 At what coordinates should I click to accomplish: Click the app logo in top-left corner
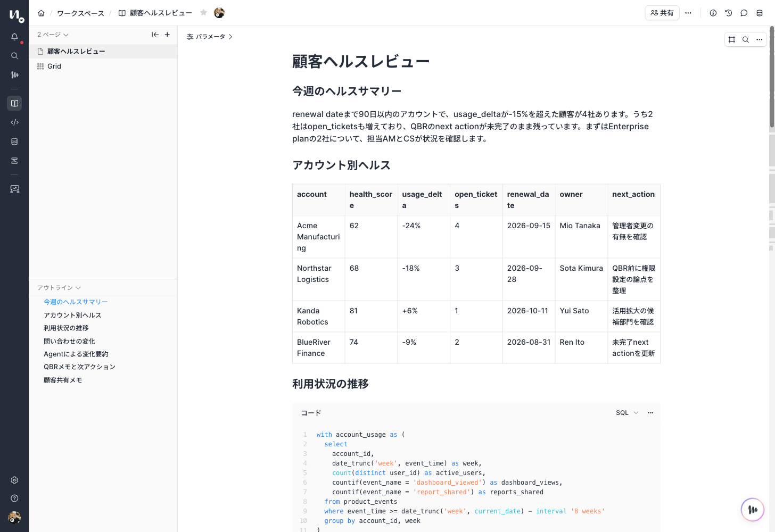[16, 16]
